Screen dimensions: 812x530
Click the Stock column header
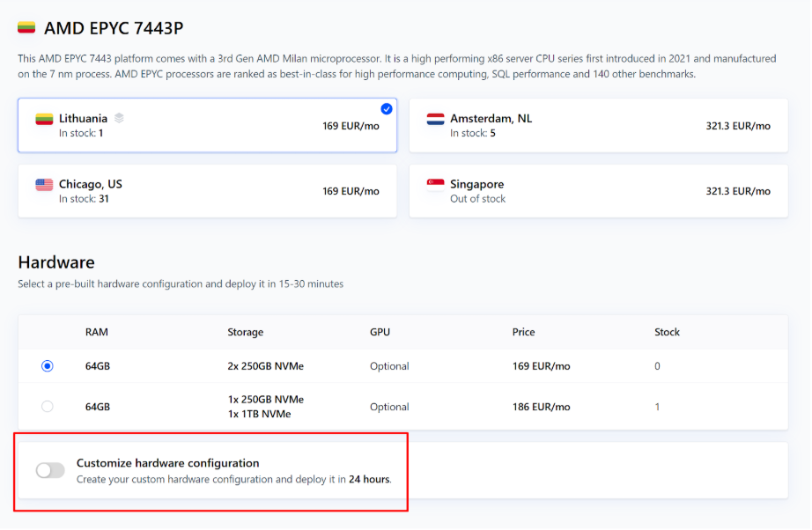667,333
